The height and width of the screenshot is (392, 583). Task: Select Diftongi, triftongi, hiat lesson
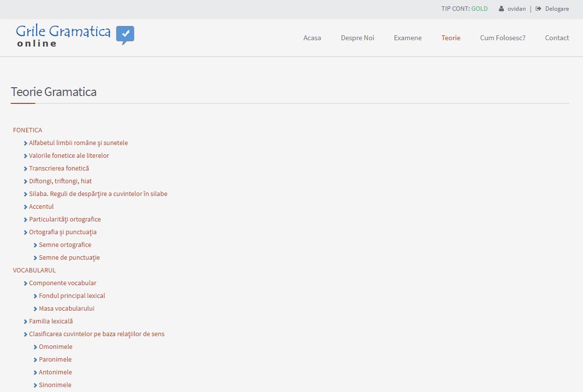click(x=60, y=181)
